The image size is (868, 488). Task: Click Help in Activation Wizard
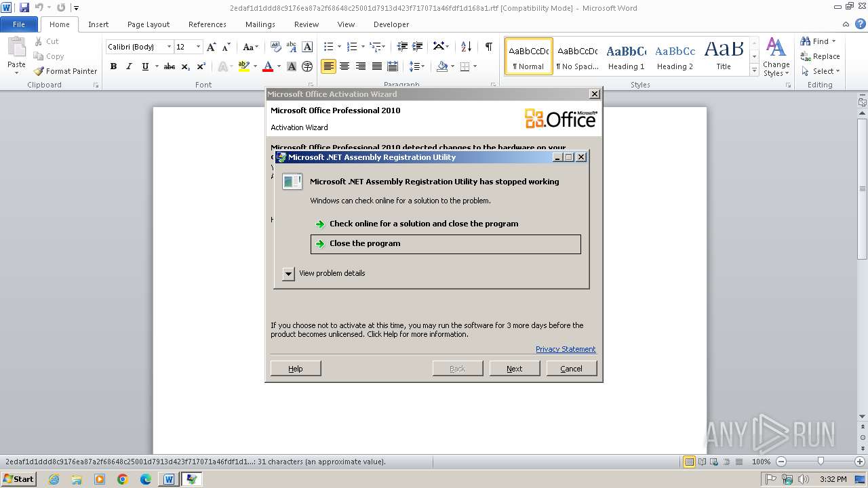(x=296, y=369)
